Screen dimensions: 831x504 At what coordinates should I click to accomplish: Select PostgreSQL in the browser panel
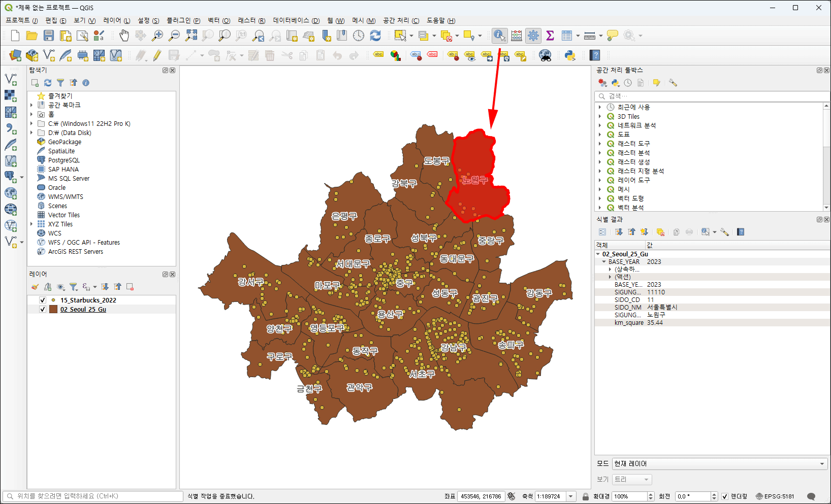(x=64, y=160)
